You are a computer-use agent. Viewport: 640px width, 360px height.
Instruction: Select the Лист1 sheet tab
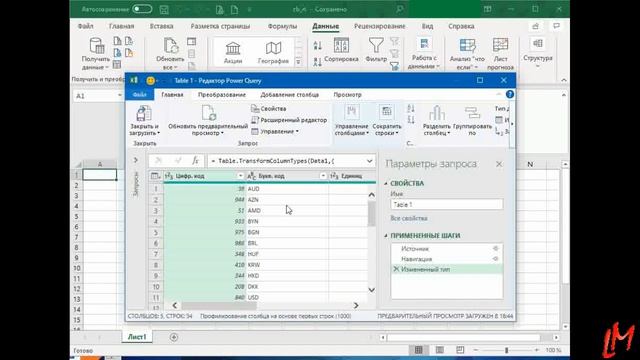tap(137, 337)
